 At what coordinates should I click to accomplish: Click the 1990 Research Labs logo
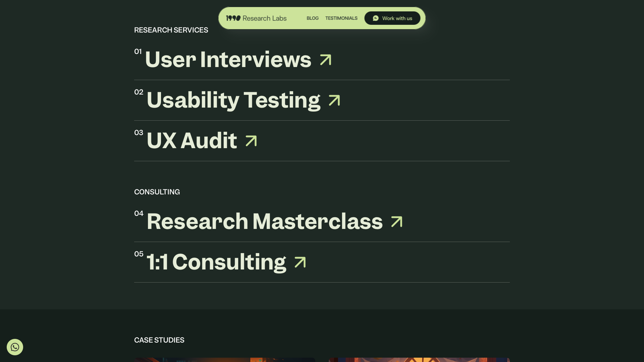[256, 18]
